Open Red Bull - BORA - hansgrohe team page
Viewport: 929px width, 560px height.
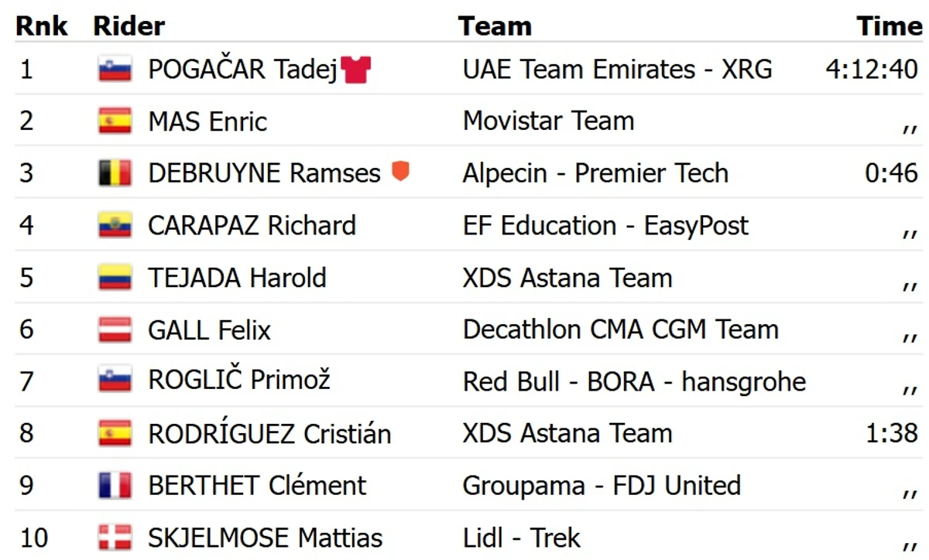634,381
